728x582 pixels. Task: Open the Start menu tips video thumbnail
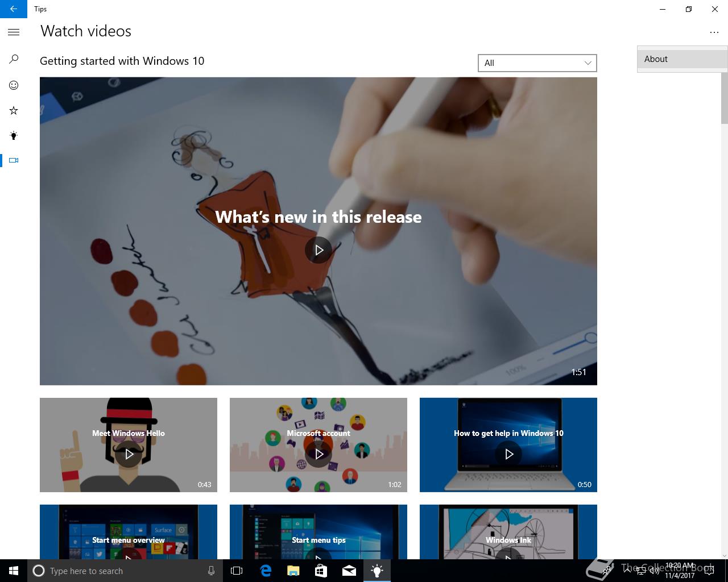pyautogui.click(x=318, y=532)
